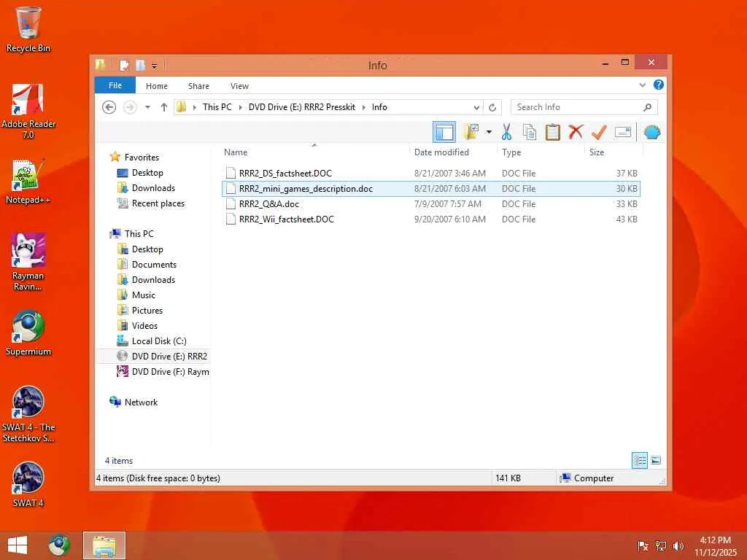Click the Paste clipboard icon
The image size is (747, 560).
coord(553,132)
